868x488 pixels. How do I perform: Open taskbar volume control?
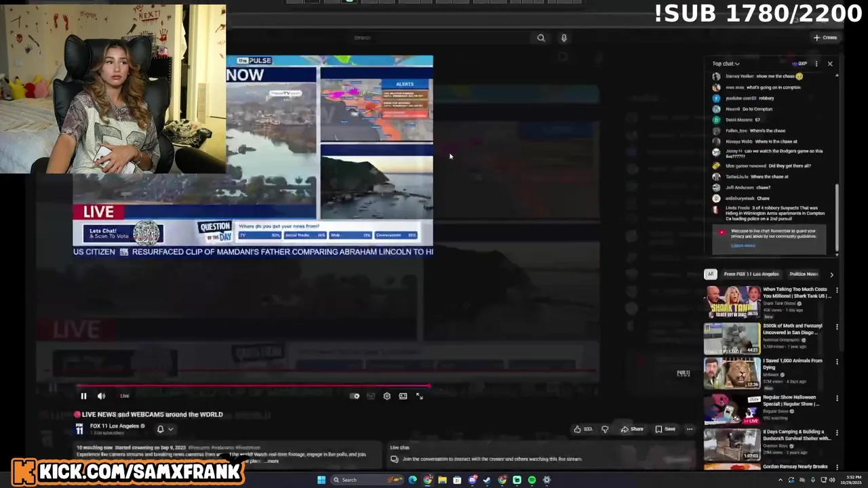(832, 480)
